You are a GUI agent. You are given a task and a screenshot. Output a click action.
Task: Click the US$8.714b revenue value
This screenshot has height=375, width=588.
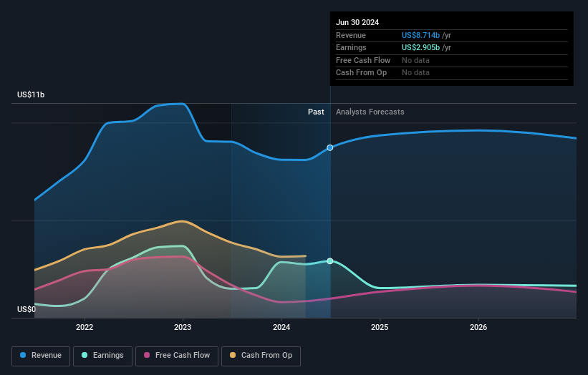point(420,35)
